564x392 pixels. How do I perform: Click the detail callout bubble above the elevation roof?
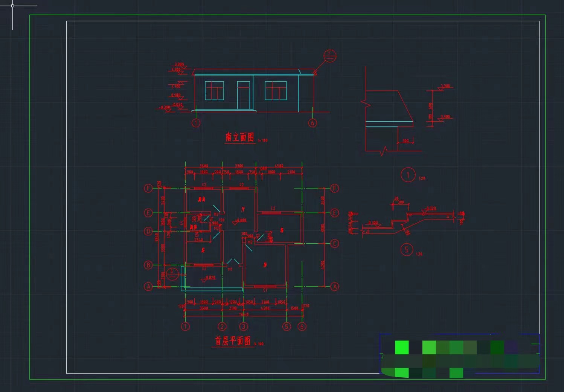click(330, 56)
